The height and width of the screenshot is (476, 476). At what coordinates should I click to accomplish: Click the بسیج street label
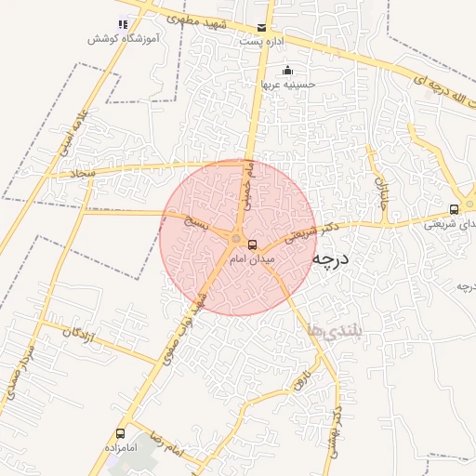tap(196, 222)
